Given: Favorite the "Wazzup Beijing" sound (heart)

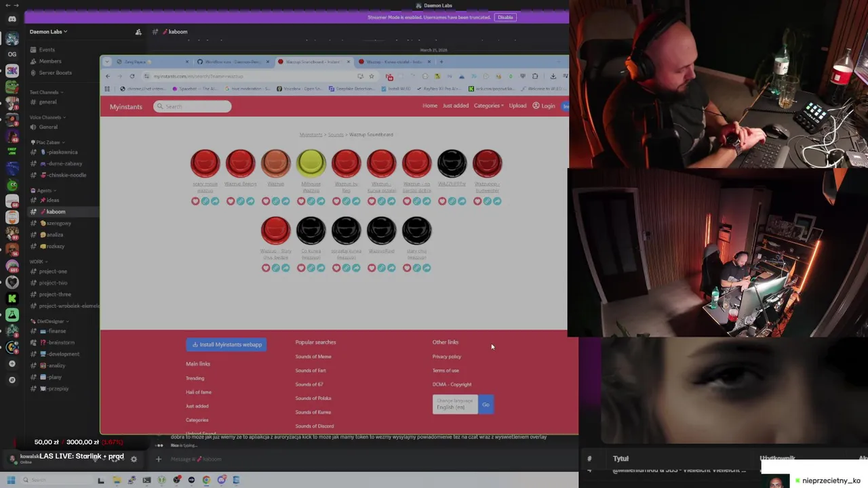Looking at the screenshot, I should 231,201.
